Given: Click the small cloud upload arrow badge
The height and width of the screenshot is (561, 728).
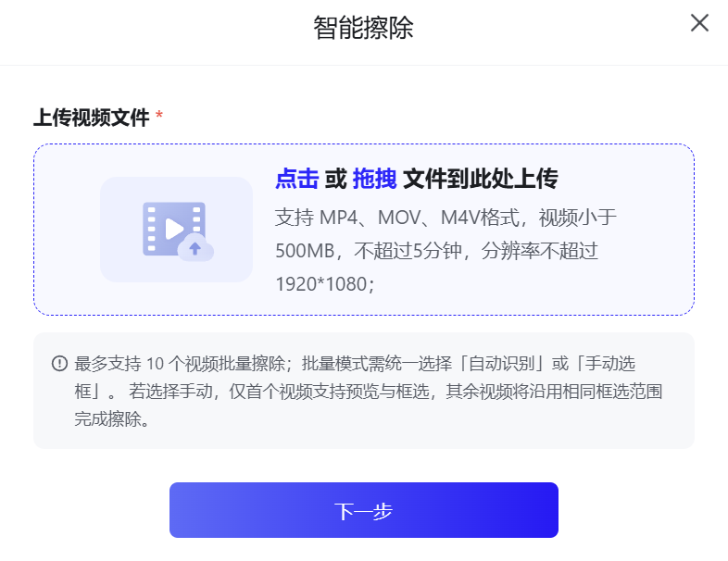Looking at the screenshot, I should click(195, 248).
